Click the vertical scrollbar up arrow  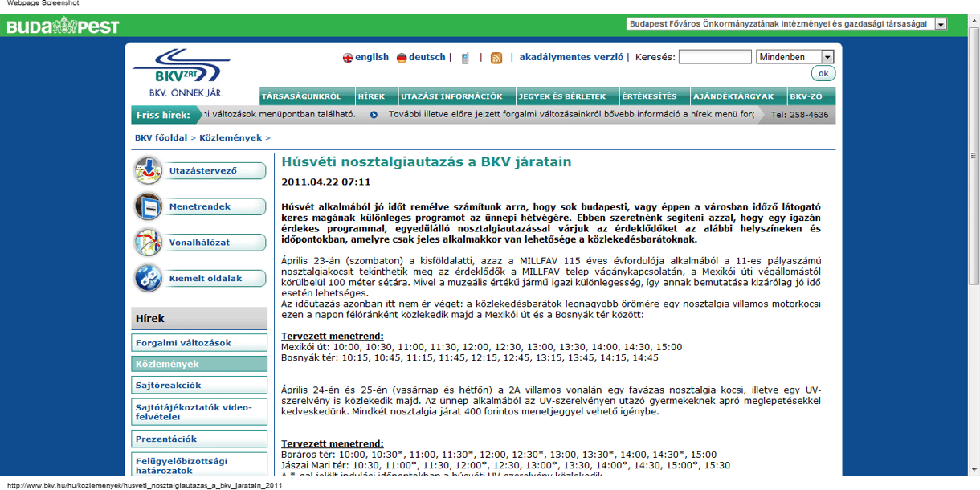coord(973,20)
